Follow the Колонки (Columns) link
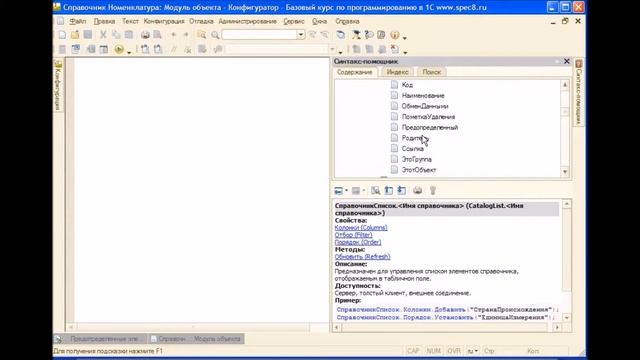This screenshot has height=360, width=640. 361,228
